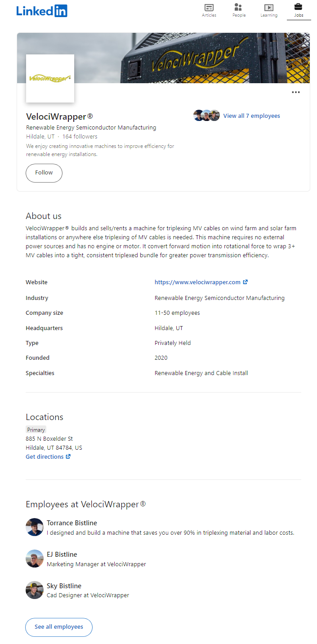Select the '11-50 employees' company size value

(177, 313)
